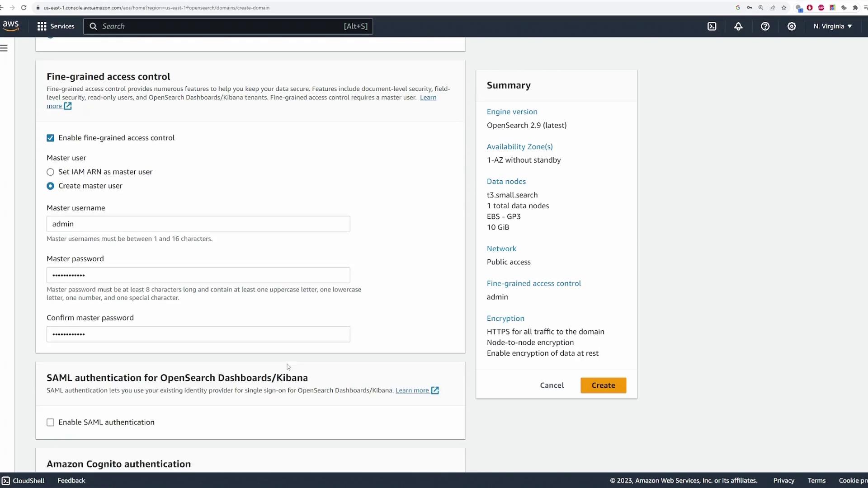Click the AWS logo home icon
This screenshot has width=868, height=488.
coord(10,26)
